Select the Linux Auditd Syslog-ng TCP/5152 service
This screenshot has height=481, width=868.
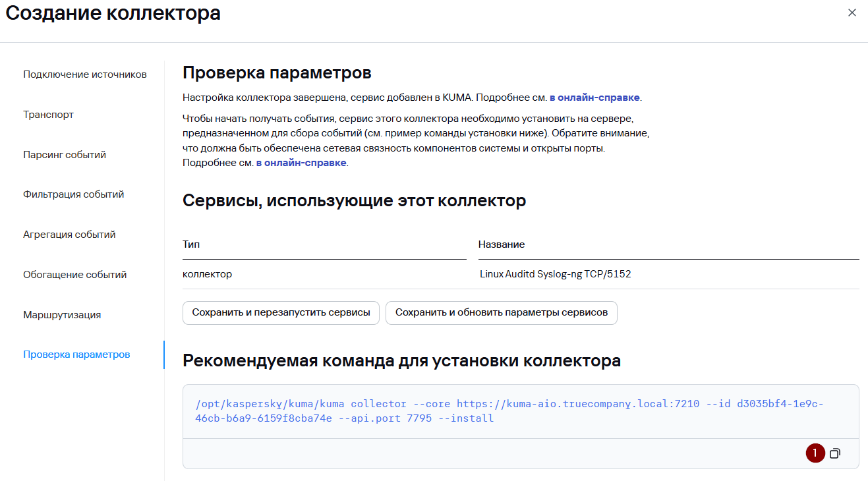click(x=555, y=274)
